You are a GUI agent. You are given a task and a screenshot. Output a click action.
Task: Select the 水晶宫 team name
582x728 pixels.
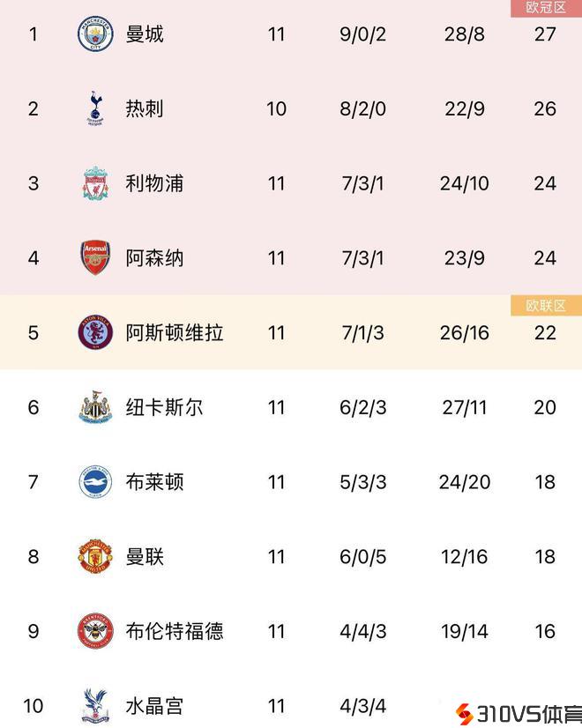pyautogui.click(x=154, y=706)
